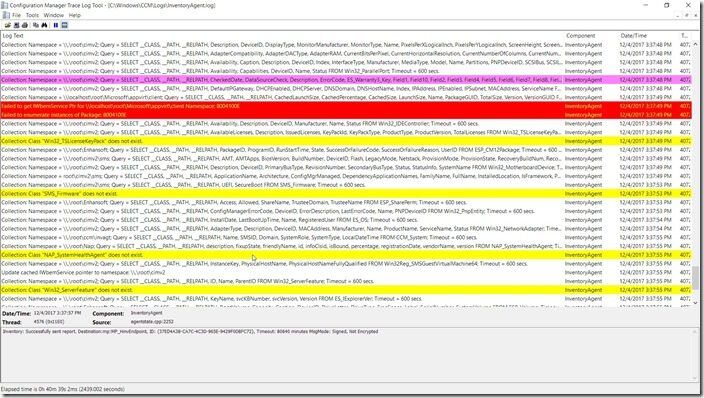Select the query row with DefaultIPGateway, DHCPEnabled
The image size is (704, 398).
pyautogui.click(x=346, y=88)
